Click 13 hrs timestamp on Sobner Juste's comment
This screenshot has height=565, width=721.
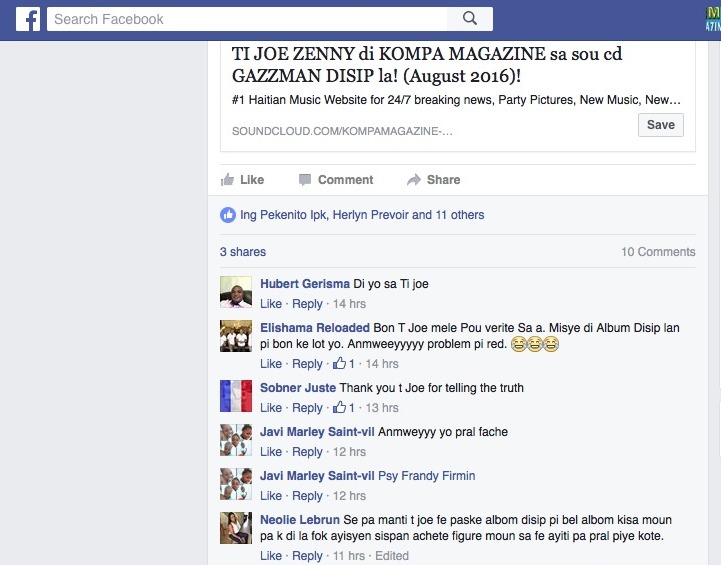click(382, 408)
